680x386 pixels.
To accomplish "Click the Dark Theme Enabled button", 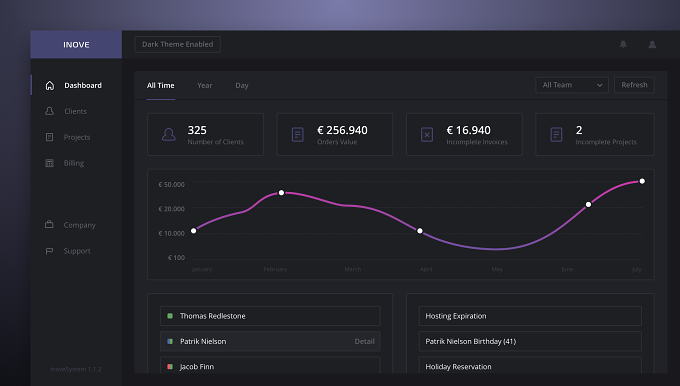I will point(178,44).
